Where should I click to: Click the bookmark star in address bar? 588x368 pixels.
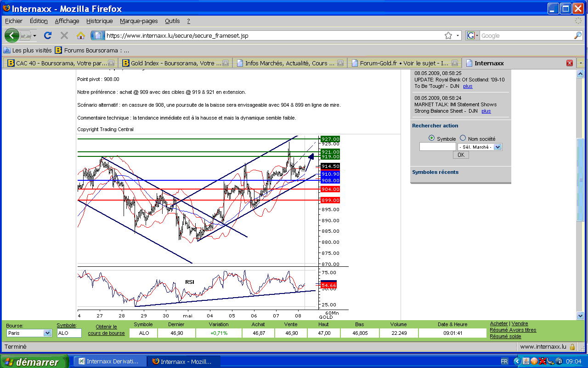[448, 35]
